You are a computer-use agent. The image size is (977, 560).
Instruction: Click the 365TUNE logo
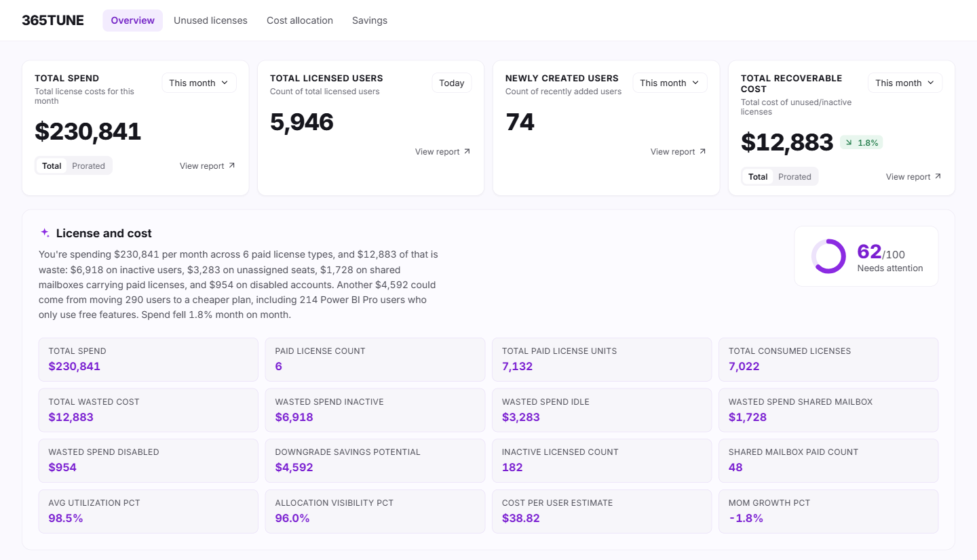point(53,20)
